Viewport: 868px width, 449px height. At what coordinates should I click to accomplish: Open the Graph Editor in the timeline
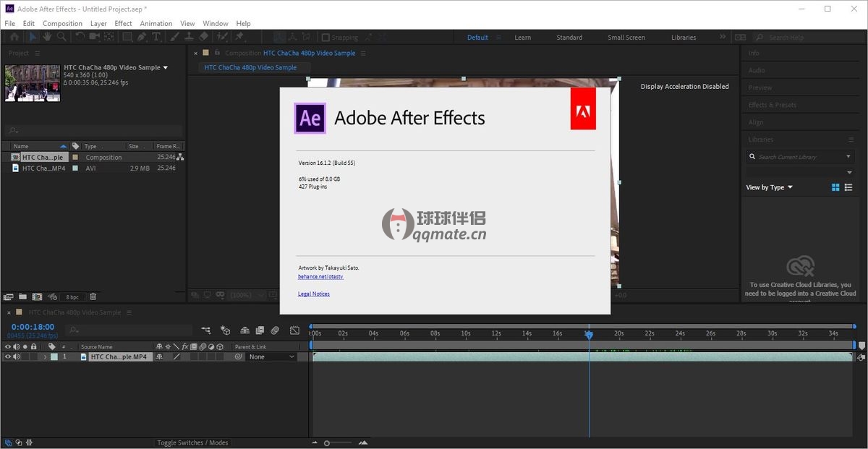[294, 330]
